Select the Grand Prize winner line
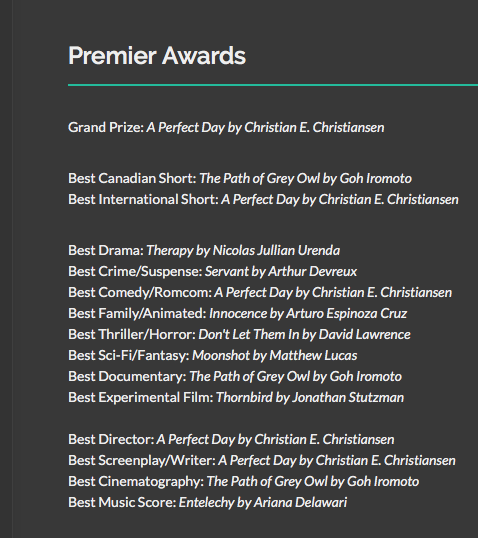 click(226, 128)
